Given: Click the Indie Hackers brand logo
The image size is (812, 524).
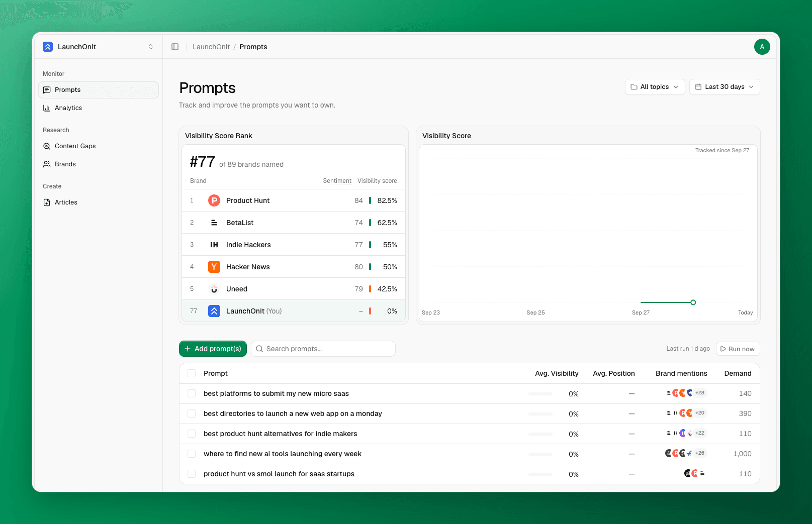Looking at the screenshot, I should (x=214, y=245).
